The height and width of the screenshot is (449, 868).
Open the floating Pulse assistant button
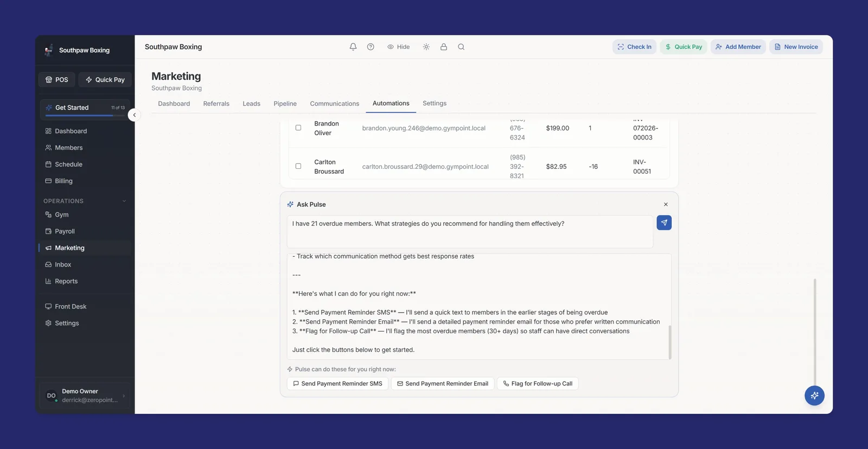(x=814, y=396)
